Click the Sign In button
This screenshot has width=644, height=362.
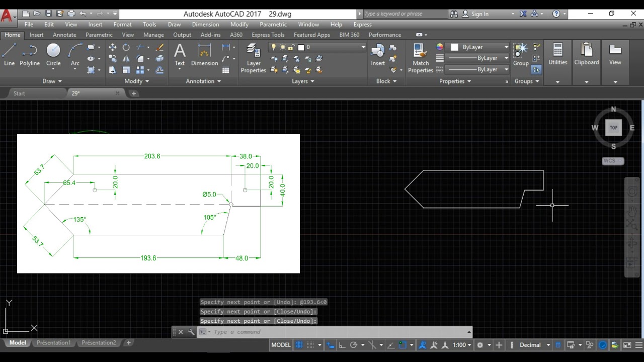point(479,14)
